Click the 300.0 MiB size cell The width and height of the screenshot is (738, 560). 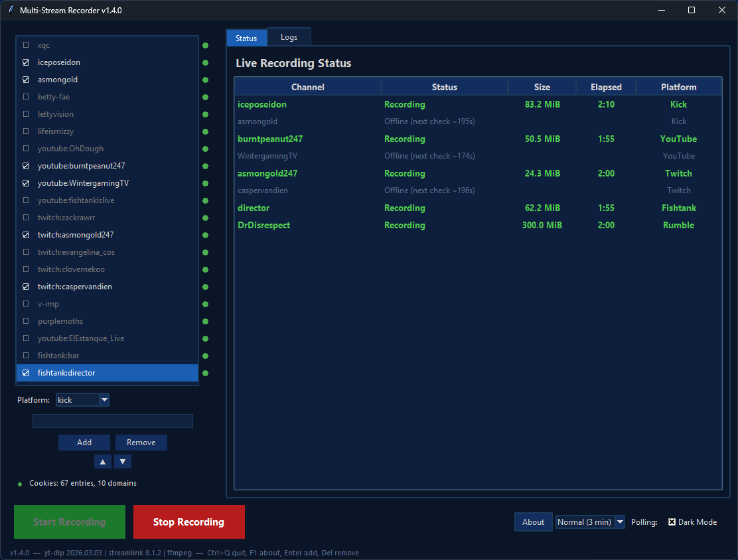pyautogui.click(x=542, y=225)
